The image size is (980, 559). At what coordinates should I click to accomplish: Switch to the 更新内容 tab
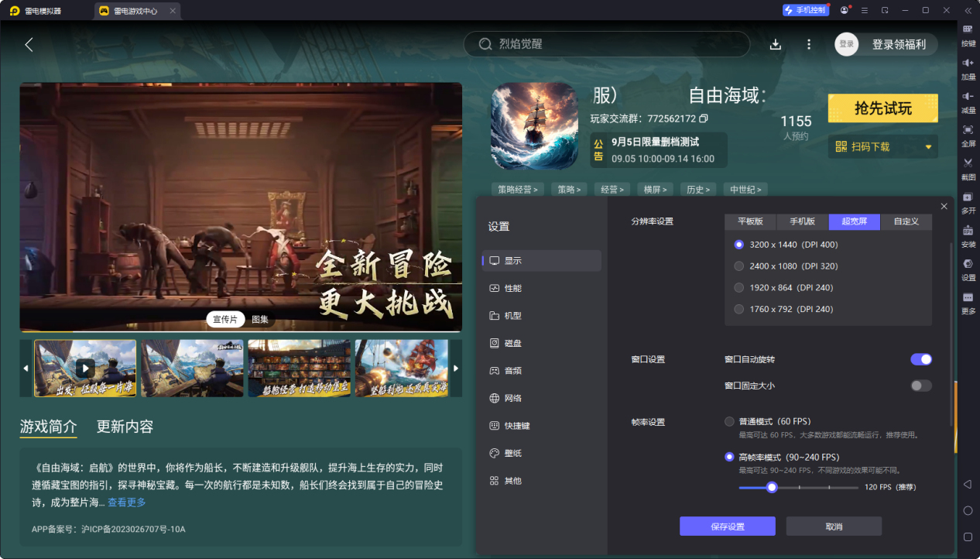[x=125, y=427]
